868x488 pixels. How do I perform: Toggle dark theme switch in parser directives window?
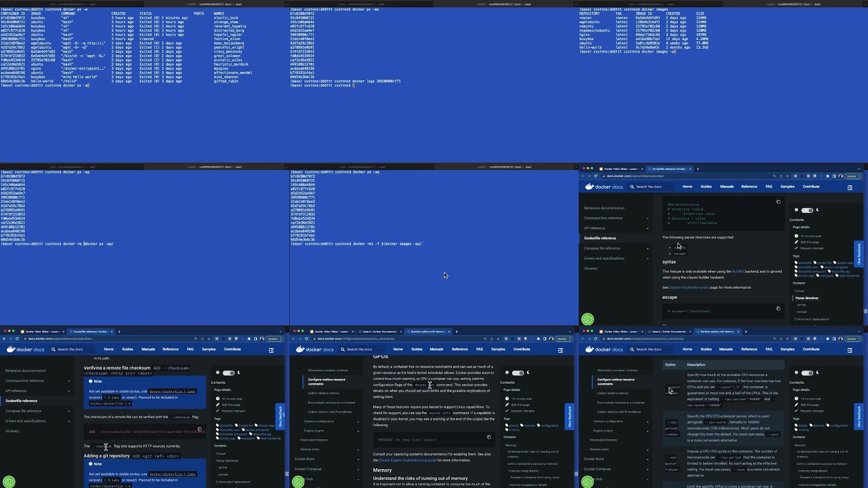coord(807,210)
